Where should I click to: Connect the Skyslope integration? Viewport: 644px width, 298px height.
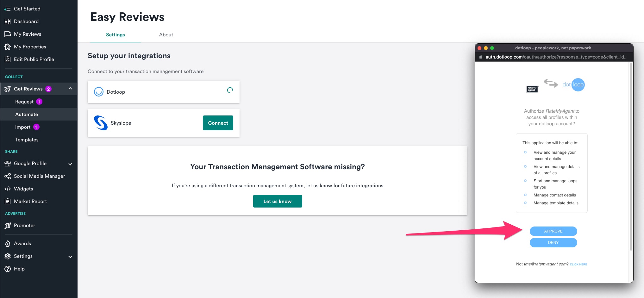coord(218,123)
